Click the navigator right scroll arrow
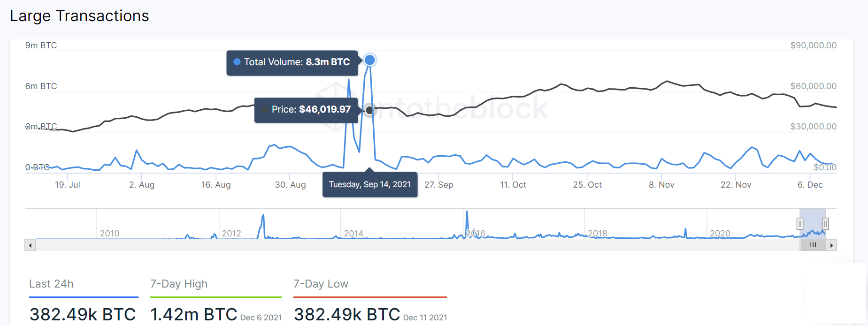The width and height of the screenshot is (868, 326). 831,245
